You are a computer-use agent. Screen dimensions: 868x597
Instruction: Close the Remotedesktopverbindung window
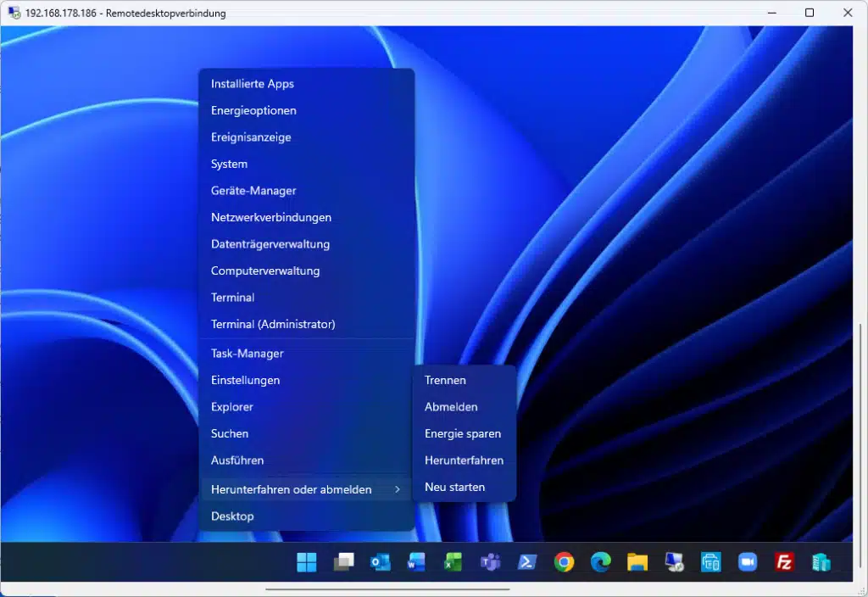(848, 13)
